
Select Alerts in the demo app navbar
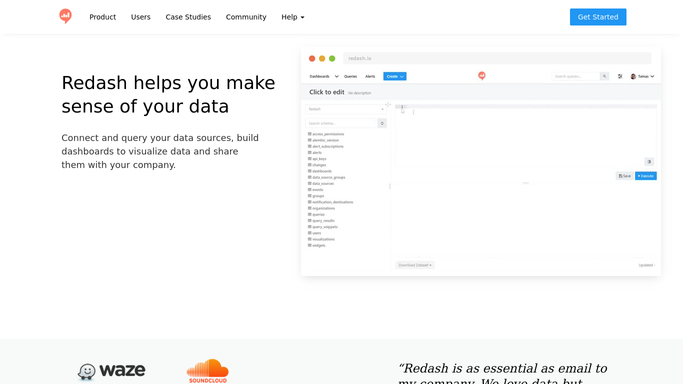coord(370,76)
